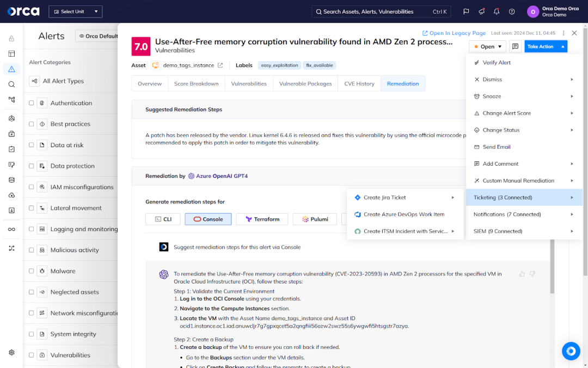This screenshot has width=588, height=368.
Task: Click thumbs down on the AI response
Action: point(532,274)
